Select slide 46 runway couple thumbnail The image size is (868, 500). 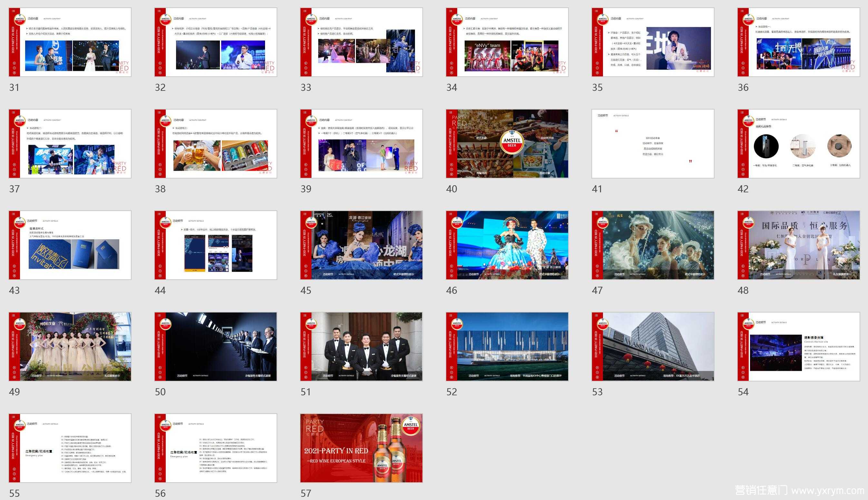point(507,245)
